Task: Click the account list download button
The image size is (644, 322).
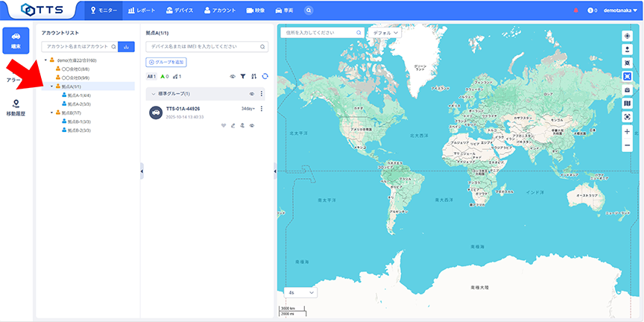Action: pyautogui.click(x=127, y=46)
